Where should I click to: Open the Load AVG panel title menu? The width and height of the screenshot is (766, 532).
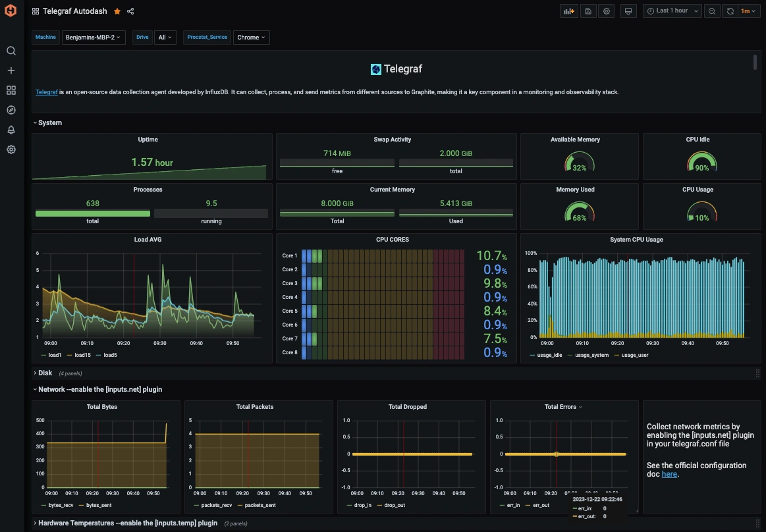click(x=148, y=240)
